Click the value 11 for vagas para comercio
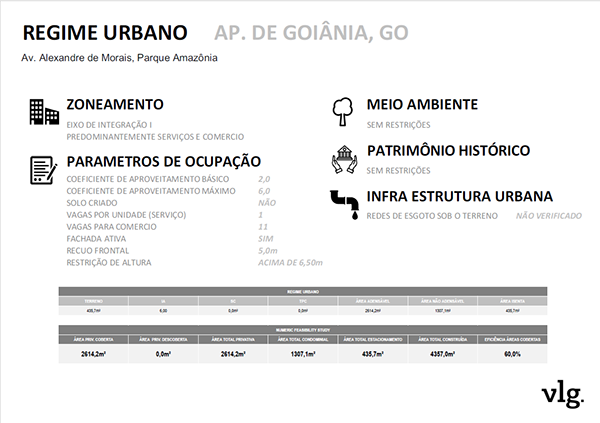The width and height of the screenshot is (600, 423). click(x=263, y=227)
